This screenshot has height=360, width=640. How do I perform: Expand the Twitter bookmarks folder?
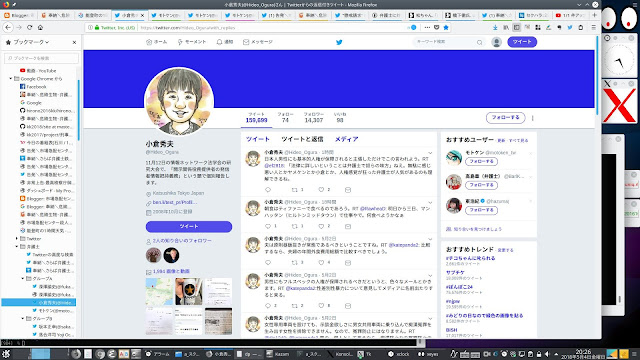(17, 239)
